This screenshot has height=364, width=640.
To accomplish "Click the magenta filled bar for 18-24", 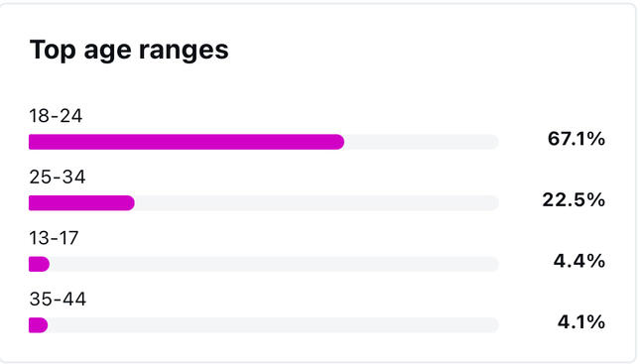I will 187,142.
